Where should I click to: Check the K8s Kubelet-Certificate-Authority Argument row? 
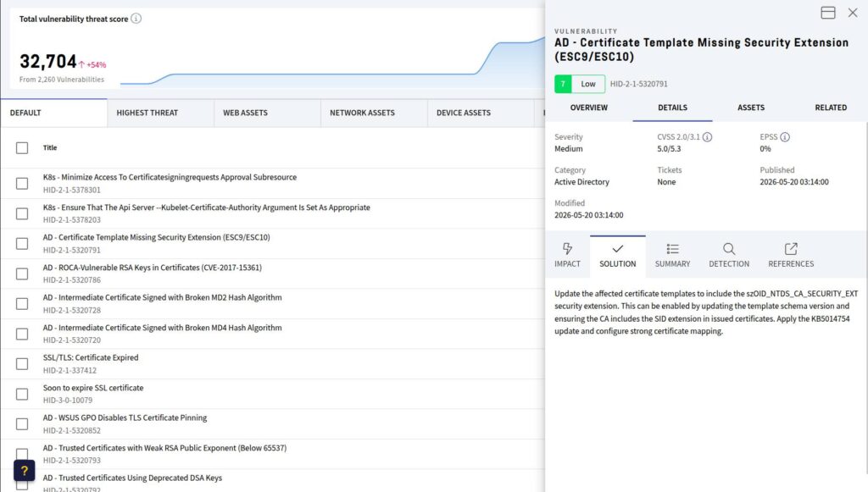point(22,213)
